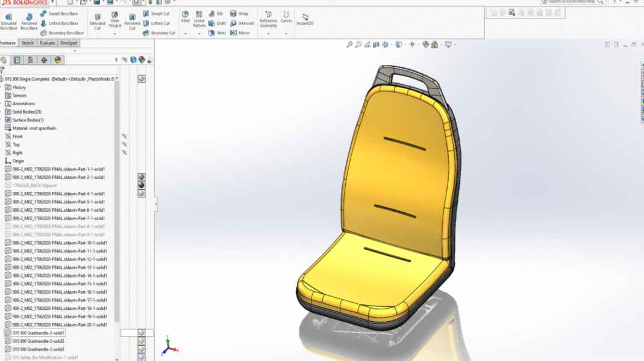This screenshot has height=361, width=644.
Task: Open the DisplayManager appearance tab icon
Action: coord(58,60)
